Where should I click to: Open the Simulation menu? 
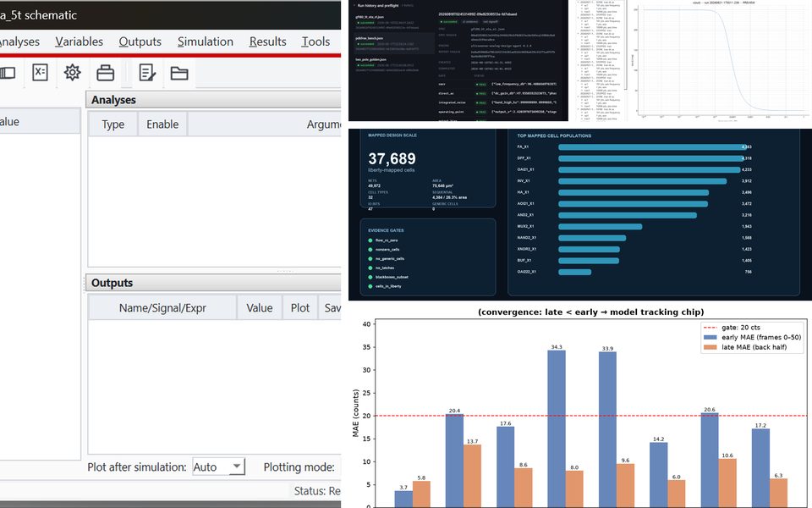[205, 41]
